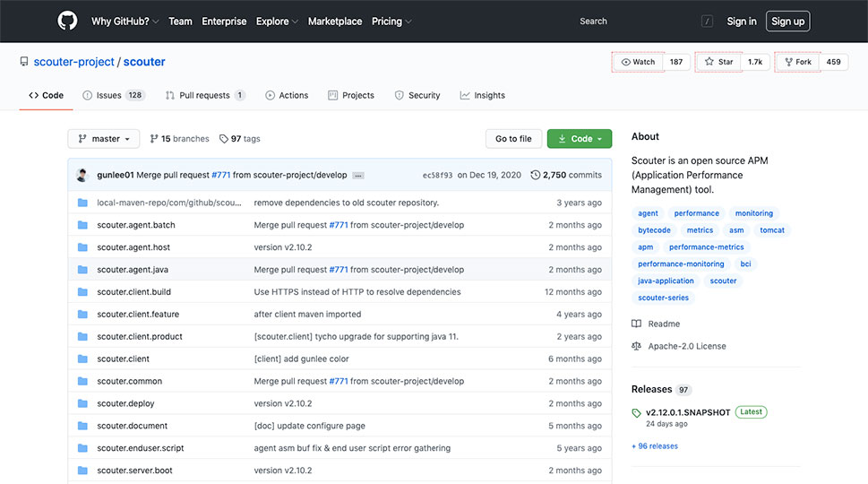Screen dimensions: 868x484
Task: Click the bytecode topic tag
Action: [x=654, y=230]
